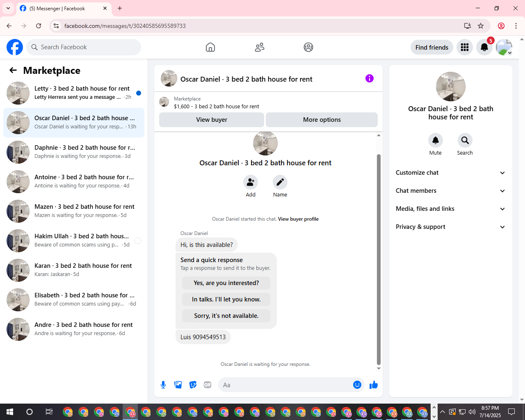Click the Hi, is this available? message
The image size is (525, 420).
click(x=207, y=245)
